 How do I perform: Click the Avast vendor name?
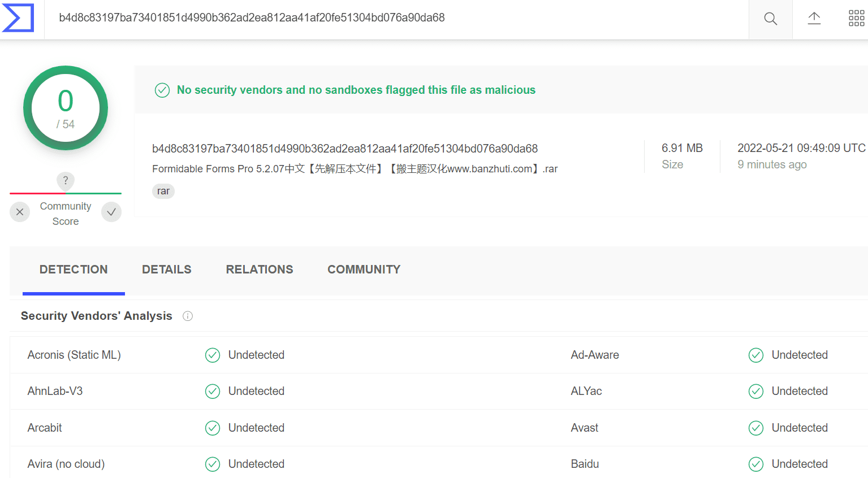(585, 428)
